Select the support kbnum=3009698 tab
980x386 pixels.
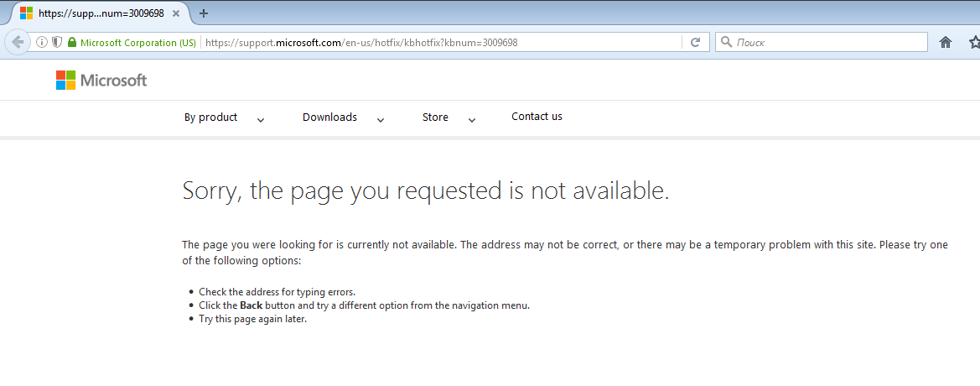click(x=100, y=13)
